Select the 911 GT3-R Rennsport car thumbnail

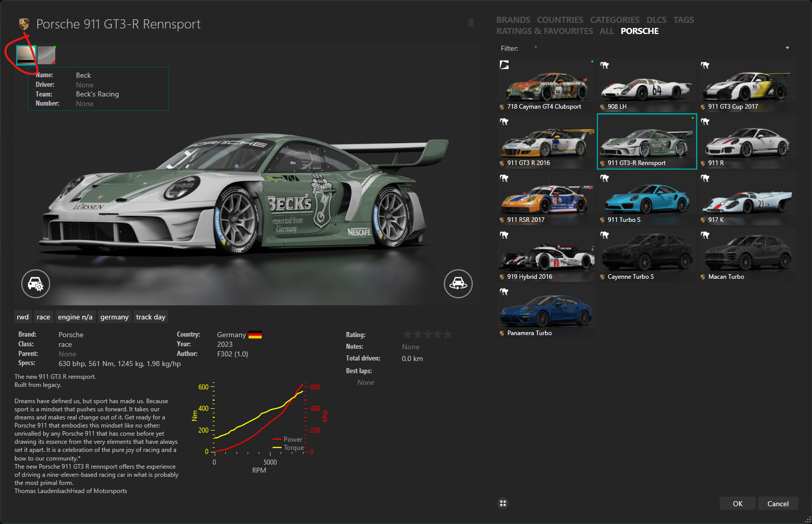pyautogui.click(x=647, y=141)
